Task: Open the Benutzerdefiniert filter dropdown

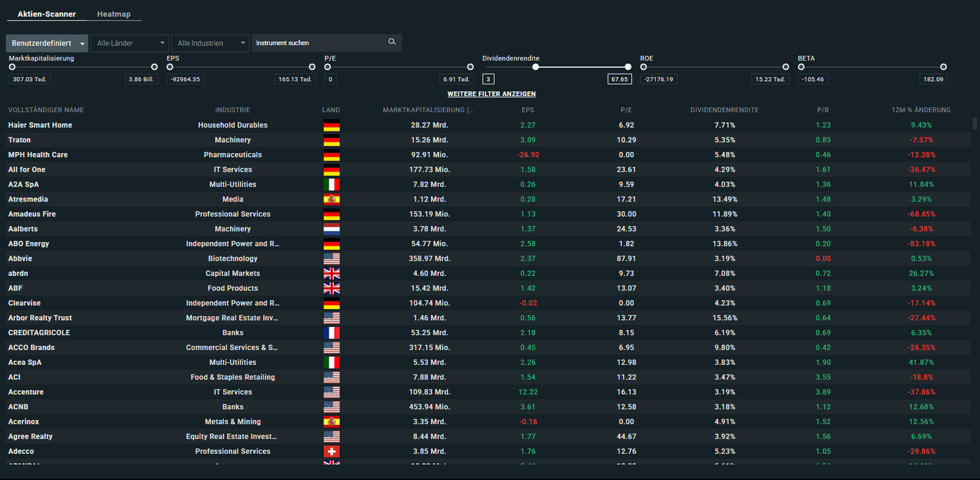Action: point(46,42)
